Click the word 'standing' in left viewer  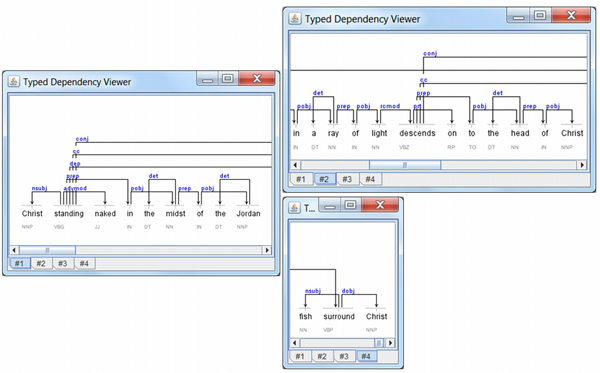click(69, 213)
